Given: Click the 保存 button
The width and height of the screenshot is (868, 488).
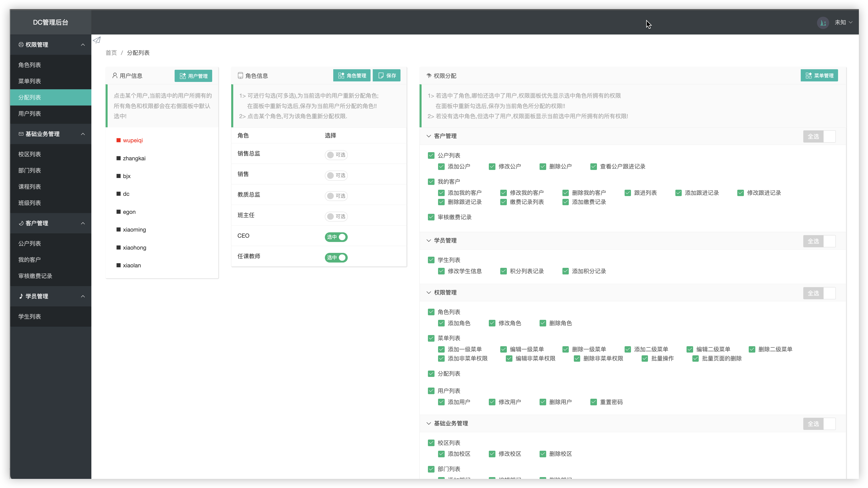Looking at the screenshot, I should [387, 75].
